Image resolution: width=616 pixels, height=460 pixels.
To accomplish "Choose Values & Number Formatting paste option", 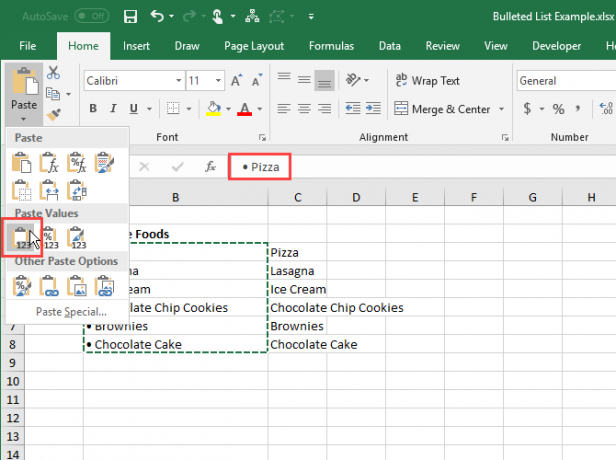I will coord(50,238).
